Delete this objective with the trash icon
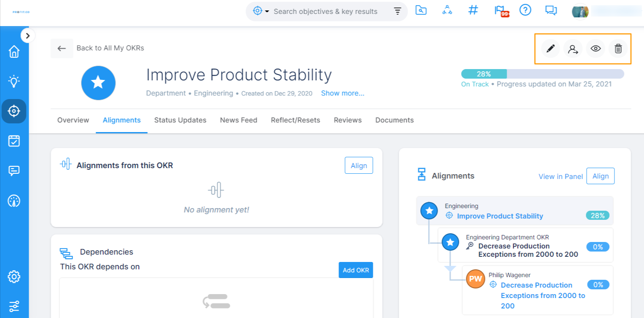644x318 pixels. point(618,49)
